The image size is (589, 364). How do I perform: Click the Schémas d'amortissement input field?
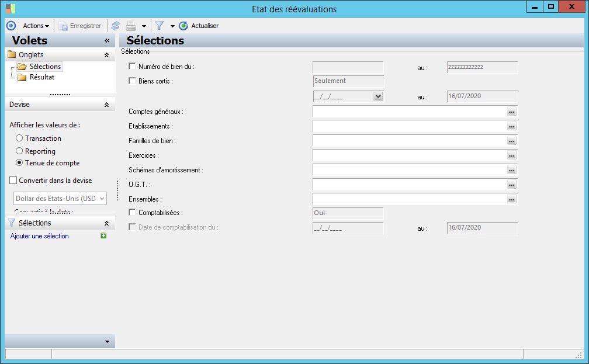click(x=410, y=170)
